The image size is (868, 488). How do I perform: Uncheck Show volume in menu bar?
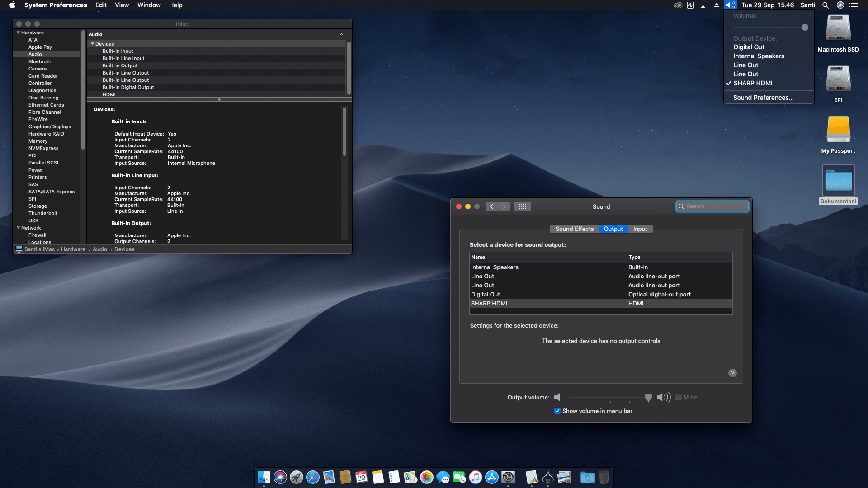[x=557, y=410]
